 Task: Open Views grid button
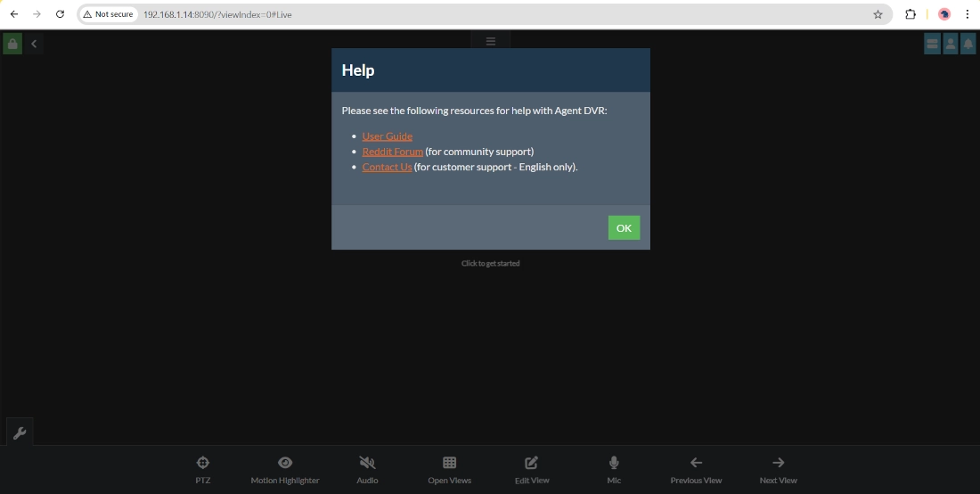(449, 470)
